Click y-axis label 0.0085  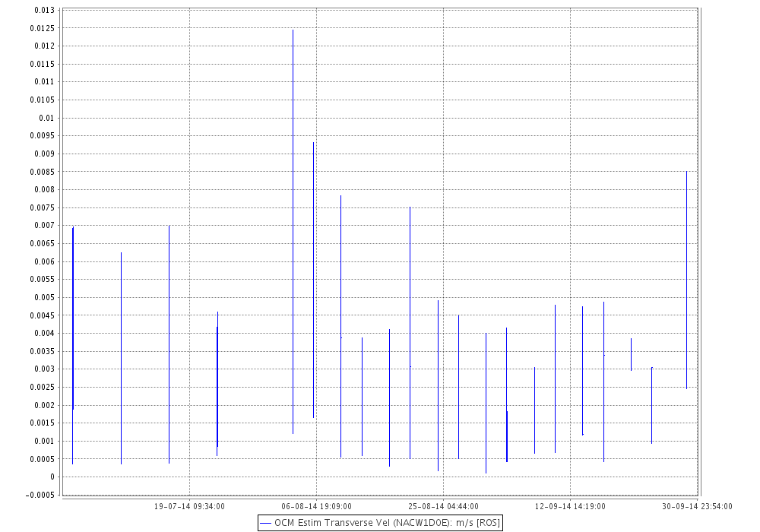tap(42, 172)
